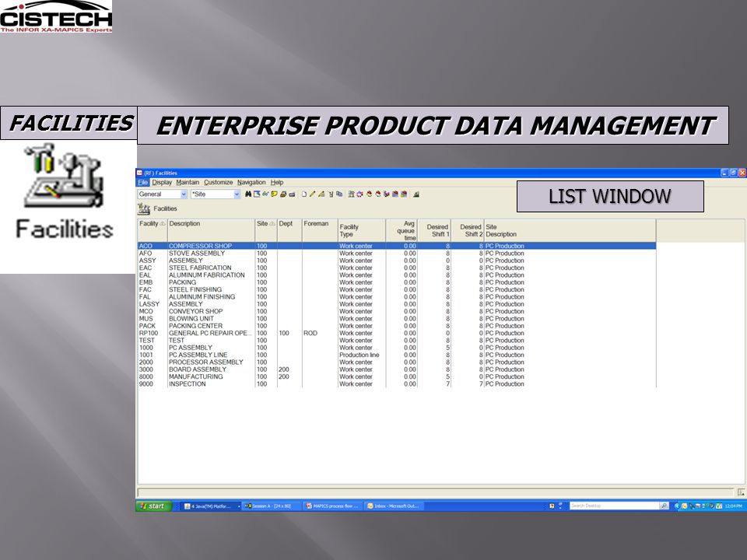Click the pencil-with-ruler icon in toolbar
Image resolution: width=747 pixels, height=560 pixels.
point(321,194)
